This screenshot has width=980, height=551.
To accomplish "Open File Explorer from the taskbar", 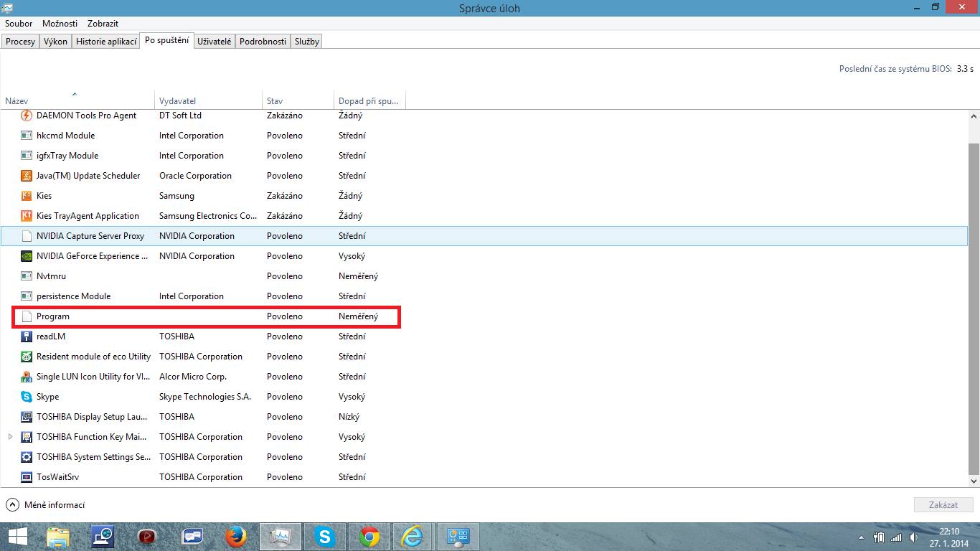I will [58, 537].
